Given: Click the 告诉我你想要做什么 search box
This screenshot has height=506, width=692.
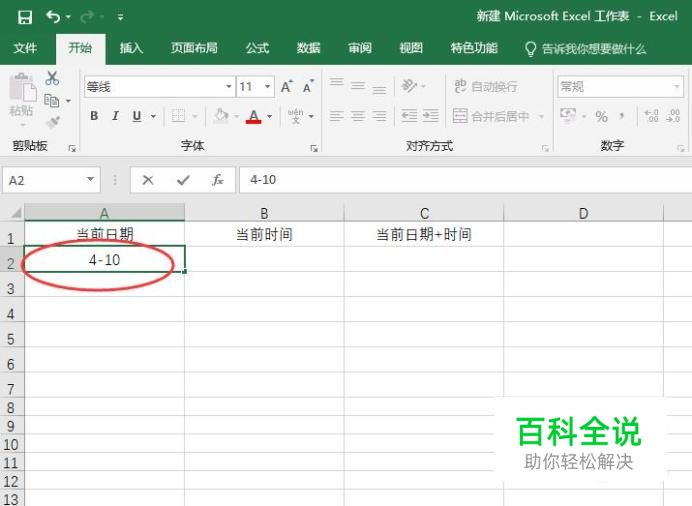Looking at the screenshot, I should coord(585,49).
